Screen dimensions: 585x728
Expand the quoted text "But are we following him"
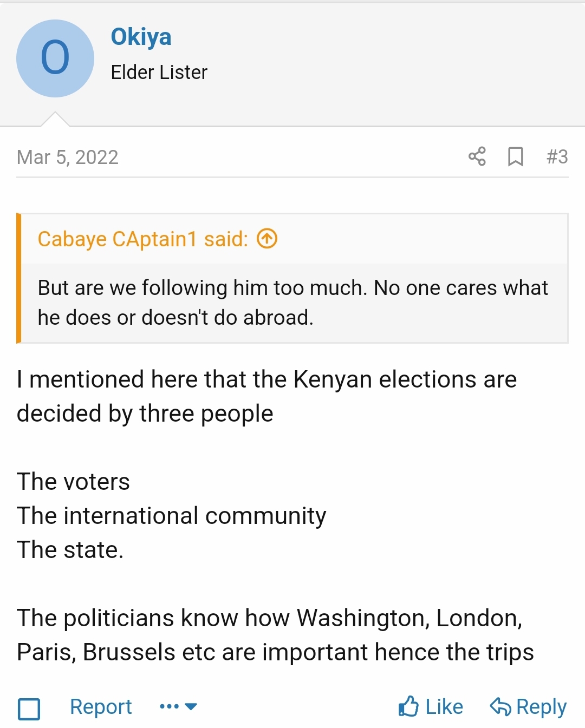[x=292, y=303]
